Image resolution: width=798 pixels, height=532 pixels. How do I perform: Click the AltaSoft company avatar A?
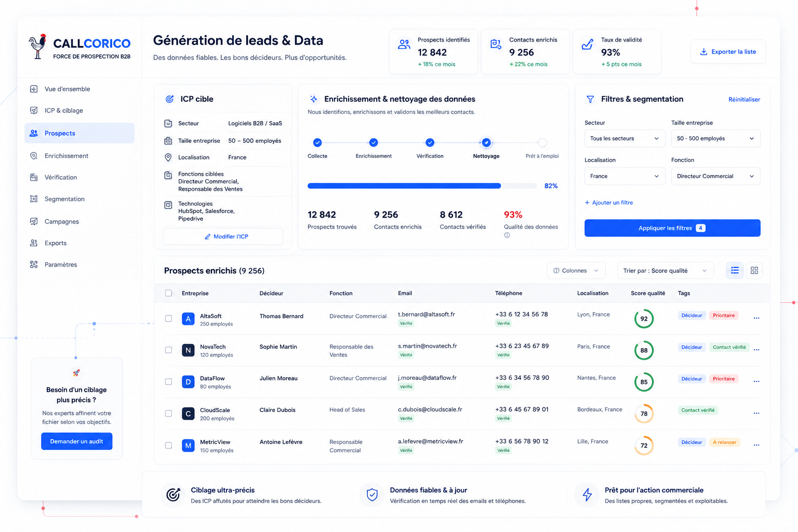[188, 319]
